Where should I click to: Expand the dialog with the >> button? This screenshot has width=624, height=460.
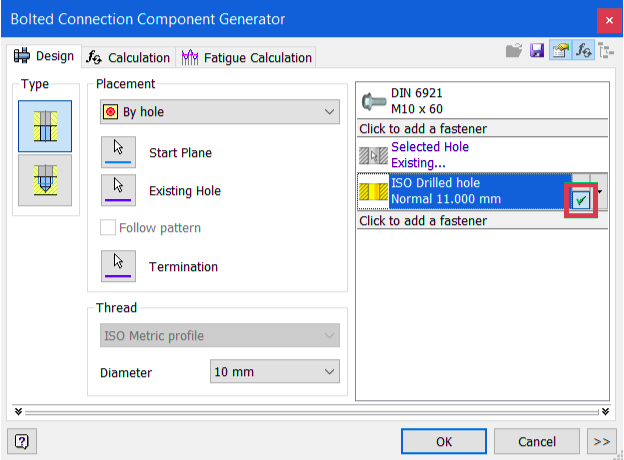601,441
